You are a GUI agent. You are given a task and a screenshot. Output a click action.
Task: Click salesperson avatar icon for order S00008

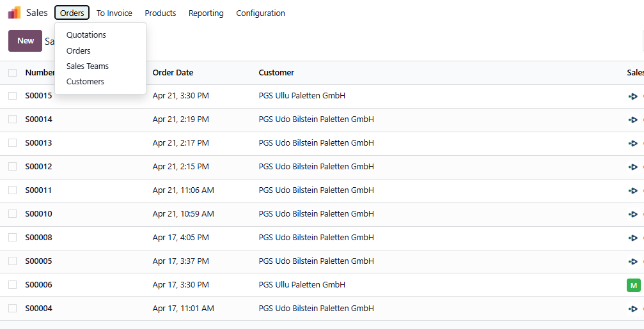click(x=633, y=238)
